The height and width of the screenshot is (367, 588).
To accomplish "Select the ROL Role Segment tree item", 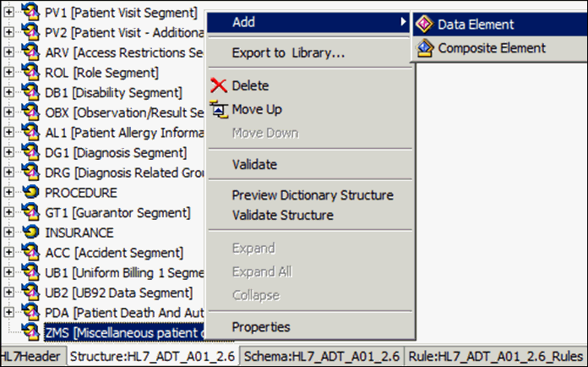I will [101, 73].
